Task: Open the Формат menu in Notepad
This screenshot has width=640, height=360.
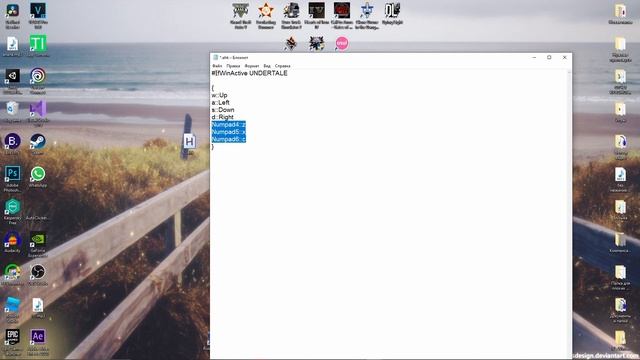Action: pos(251,66)
